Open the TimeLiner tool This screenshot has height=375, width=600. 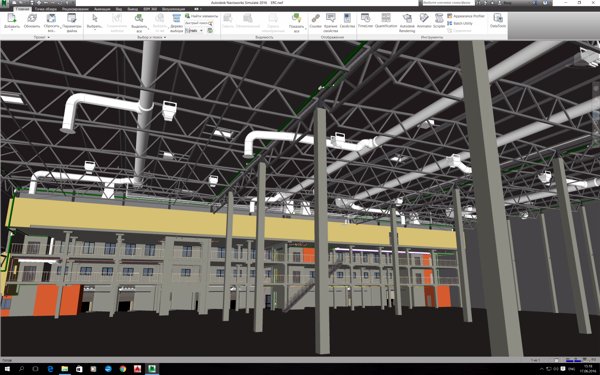[x=365, y=20]
